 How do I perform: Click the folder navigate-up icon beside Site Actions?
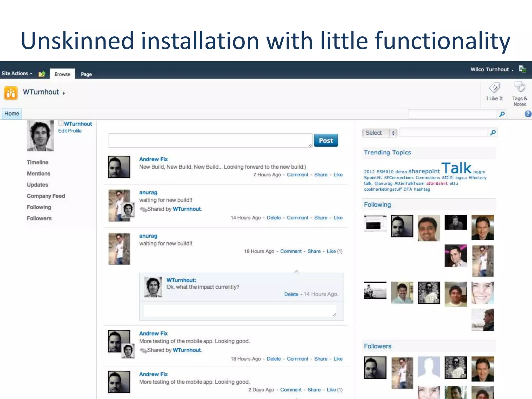(42, 74)
